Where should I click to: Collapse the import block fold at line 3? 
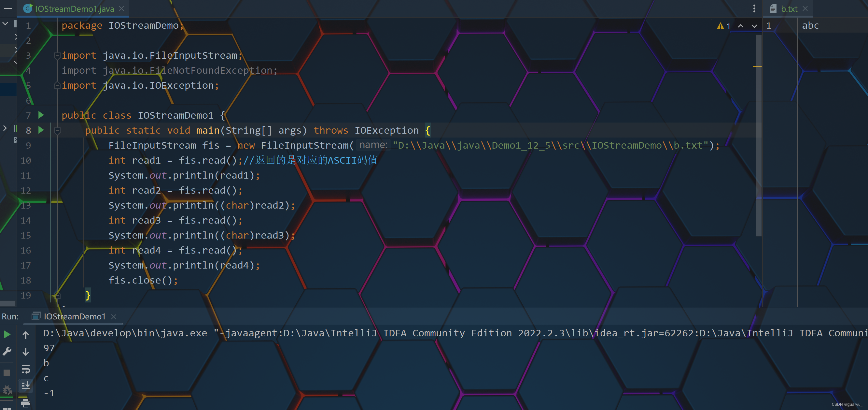[x=57, y=55]
